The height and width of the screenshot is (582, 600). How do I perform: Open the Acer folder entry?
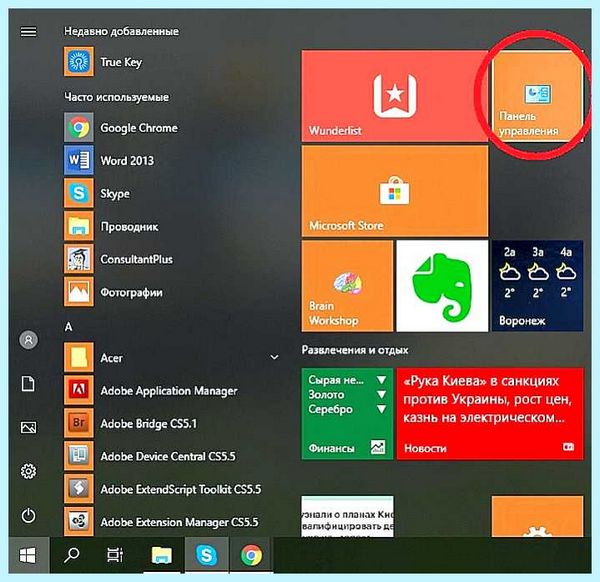172,357
